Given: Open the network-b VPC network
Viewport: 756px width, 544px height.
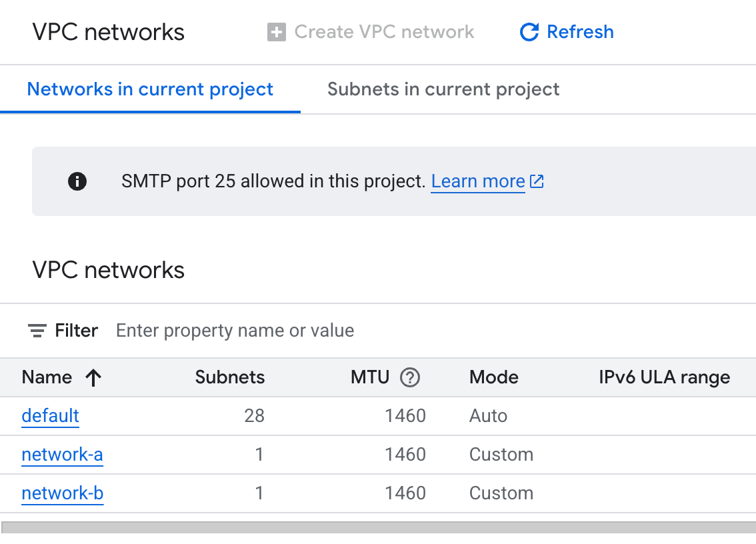Looking at the screenshot, I should [62, 493].
